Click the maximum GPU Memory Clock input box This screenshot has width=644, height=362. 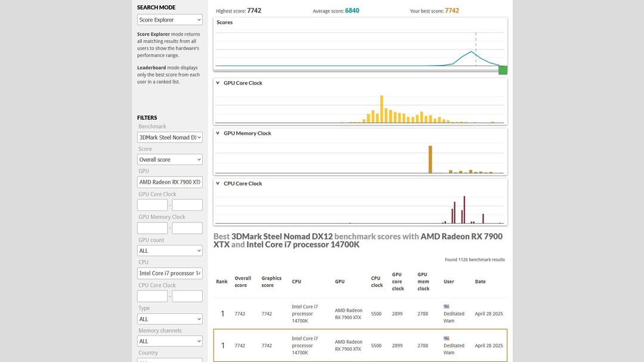(187, 228)
